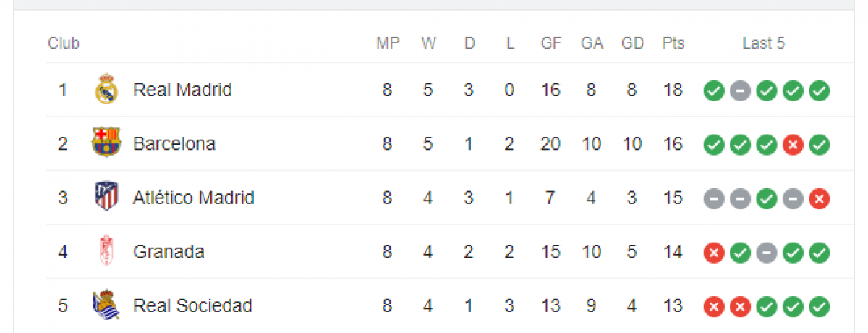This screenshot has width=868, height=333.
Task: Click the Pts column header
Action: tap(673, 43)
